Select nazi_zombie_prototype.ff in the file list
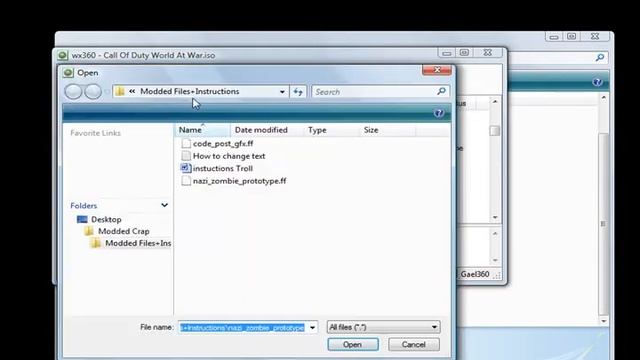Viewport: 640px width, 360px height. tap(240, 181)
